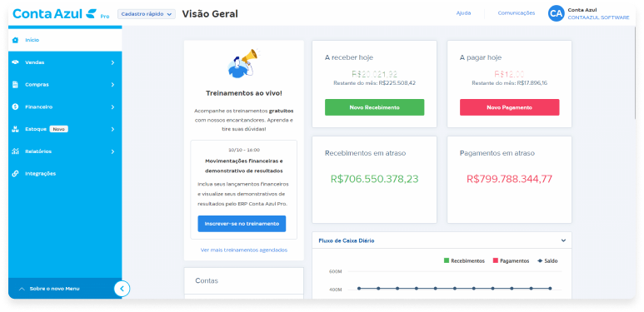Click the R$706.550.378,23 overdue receipts value
Screen dimensions: 644x312
[375, 179]
